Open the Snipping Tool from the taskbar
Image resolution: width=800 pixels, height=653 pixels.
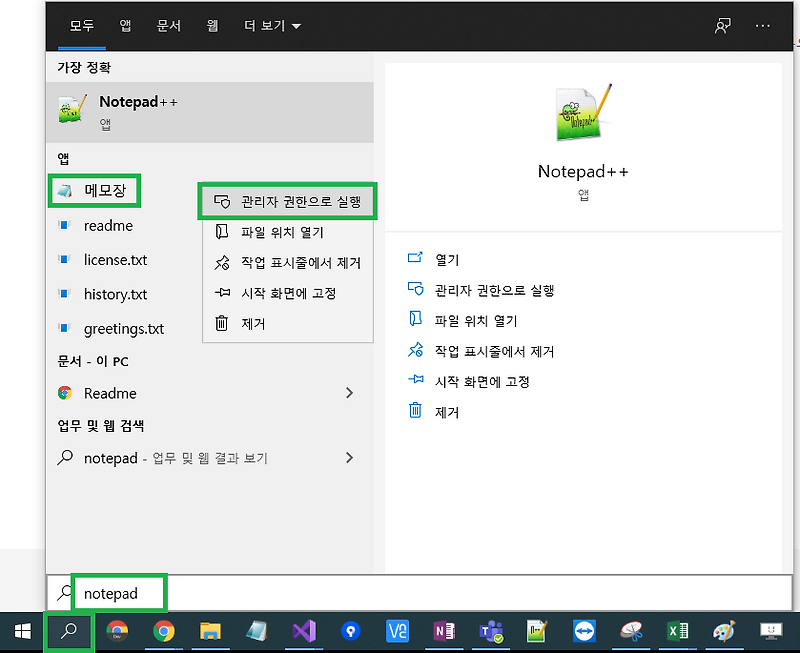point(631,631)
